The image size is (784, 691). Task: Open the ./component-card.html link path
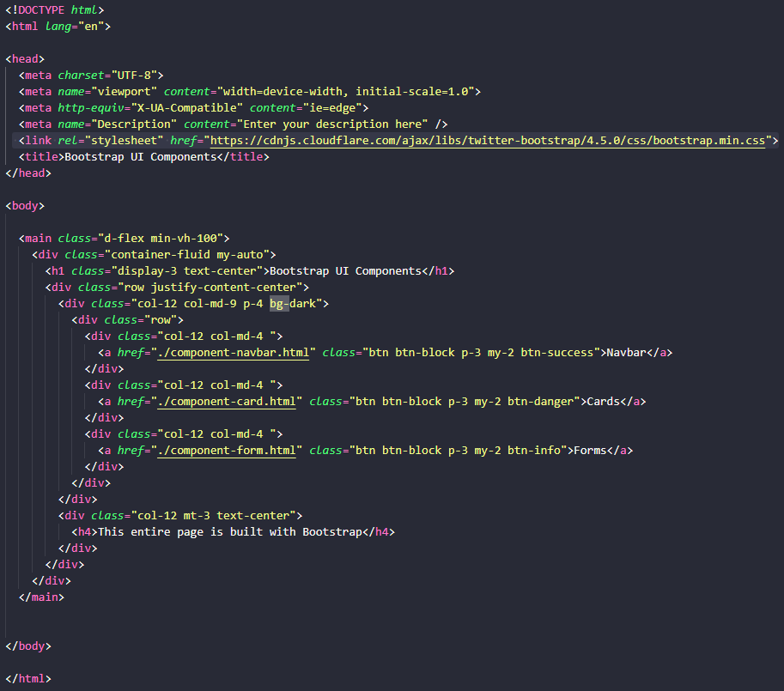[227, 401]
